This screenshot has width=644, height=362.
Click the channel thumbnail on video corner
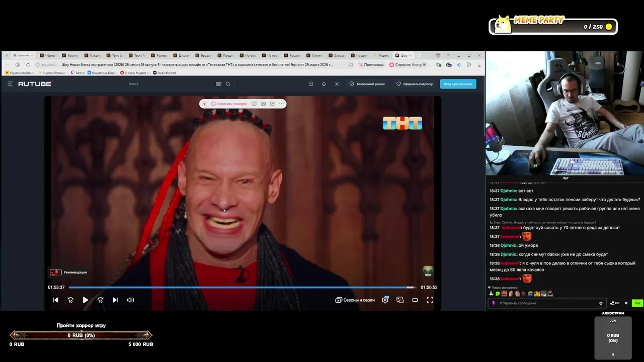(428, 271)
